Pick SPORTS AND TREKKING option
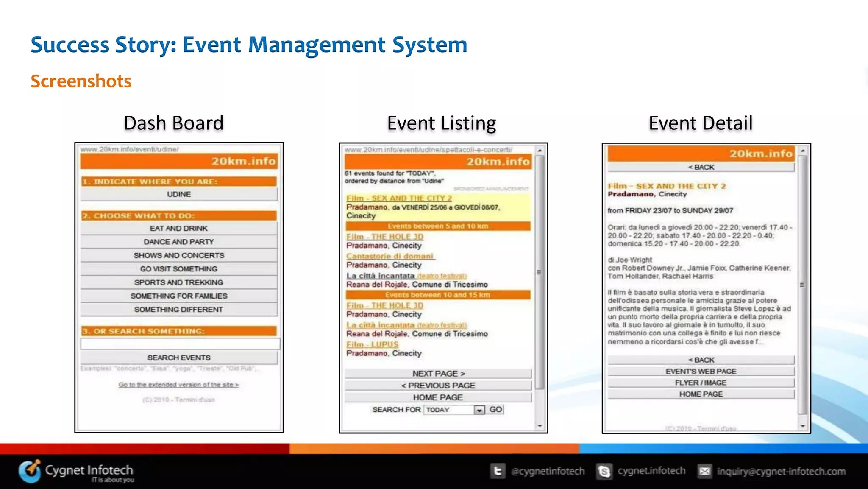This screenshot has width=868, height=489. 179,282
